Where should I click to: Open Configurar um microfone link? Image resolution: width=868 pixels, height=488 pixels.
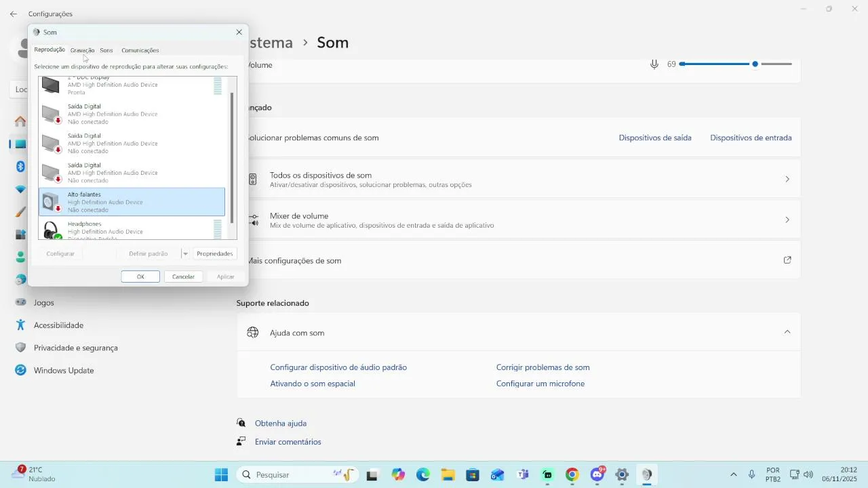540,384
